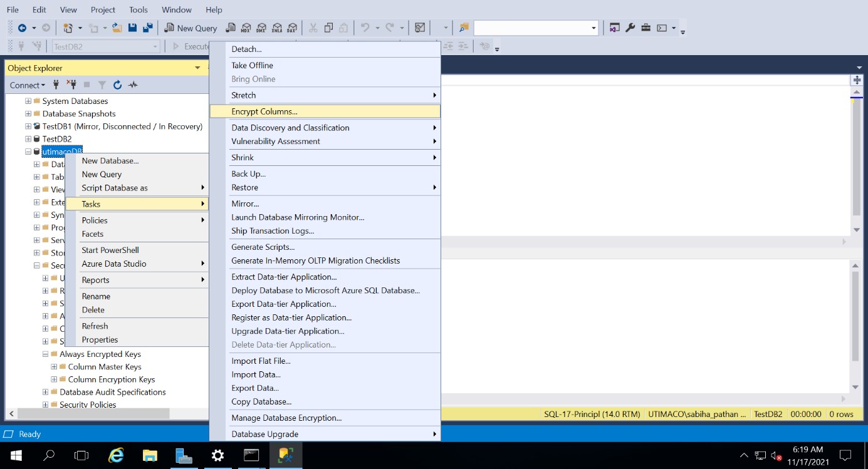Expand the TestDB1 database node
Viewport: 868px width, 469px height.
28,126
